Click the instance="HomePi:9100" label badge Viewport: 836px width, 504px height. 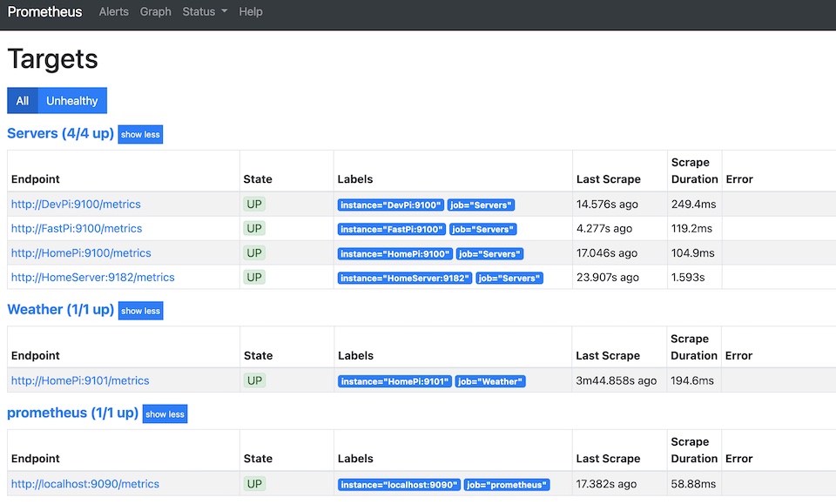[395, 254]
